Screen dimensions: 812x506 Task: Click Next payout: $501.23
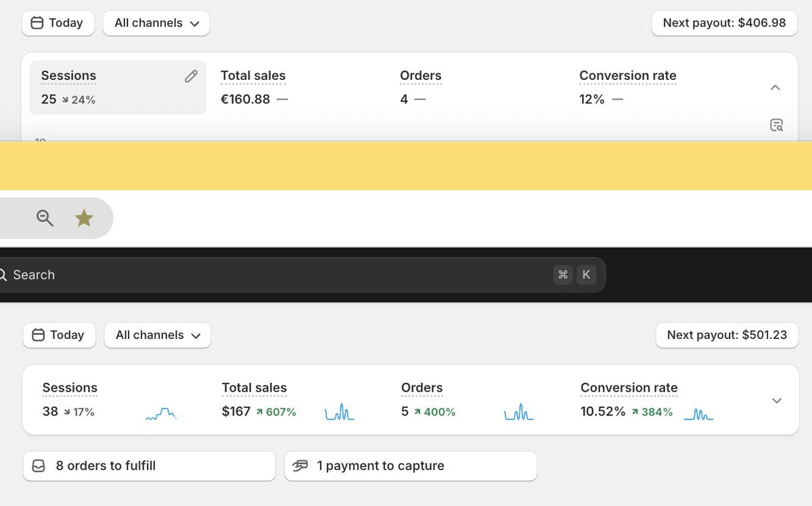pos(726,335)
